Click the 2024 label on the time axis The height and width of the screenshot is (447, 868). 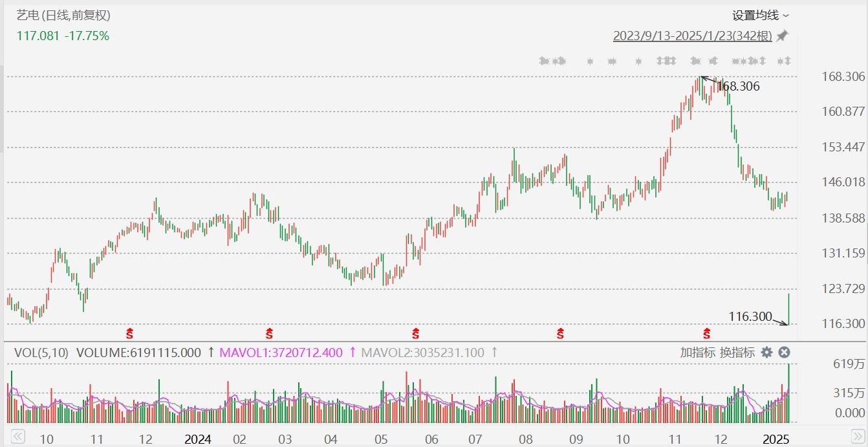(198, 439)
